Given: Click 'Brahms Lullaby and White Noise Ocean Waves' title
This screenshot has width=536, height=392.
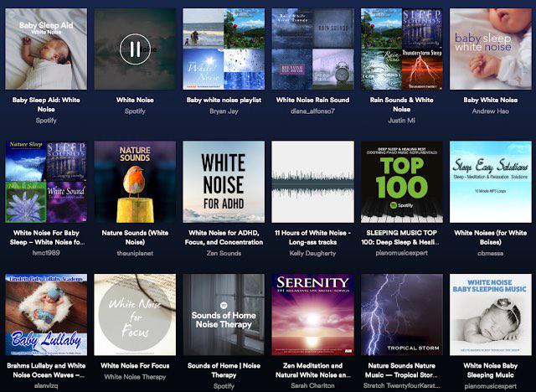Looking at the screenshot, I should point(46,370).
